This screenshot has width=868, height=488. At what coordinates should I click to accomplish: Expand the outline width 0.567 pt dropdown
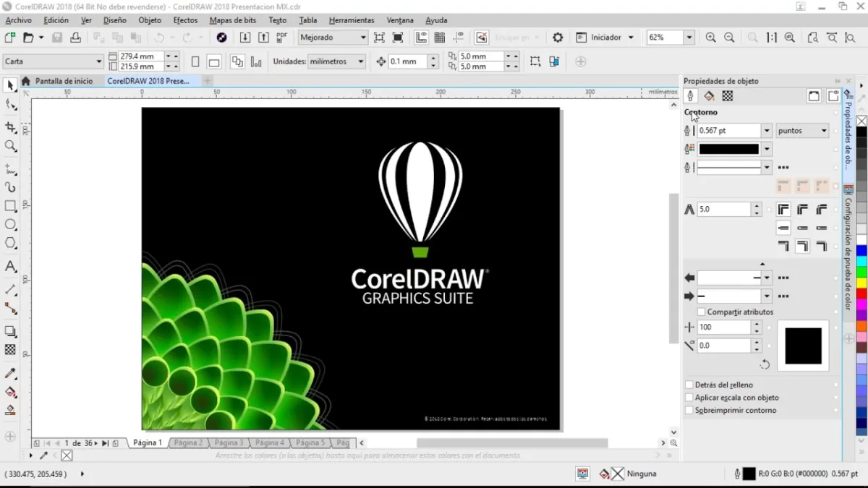click(767, 131)
